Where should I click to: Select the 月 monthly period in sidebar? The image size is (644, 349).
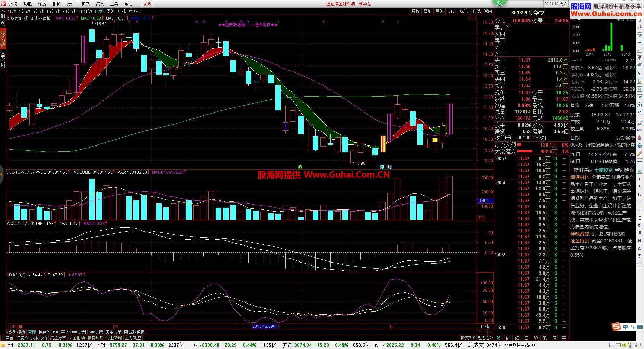640,233
